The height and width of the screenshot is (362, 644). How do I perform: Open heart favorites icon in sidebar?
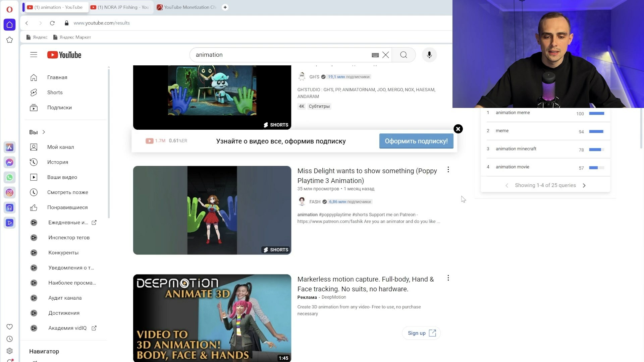(x=9, y=327)
